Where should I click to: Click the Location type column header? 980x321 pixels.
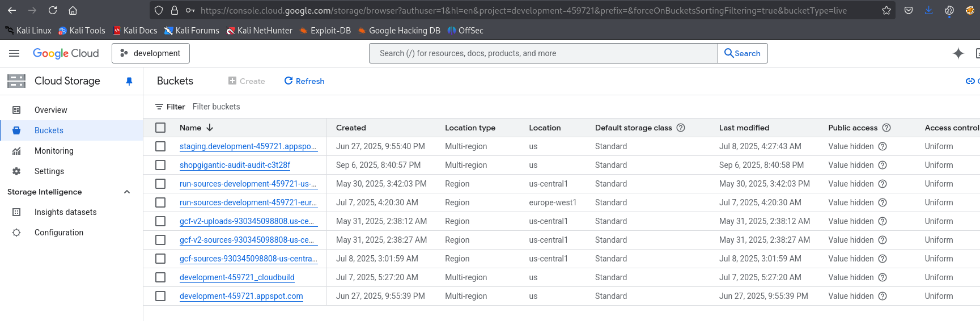coord(470,128)
